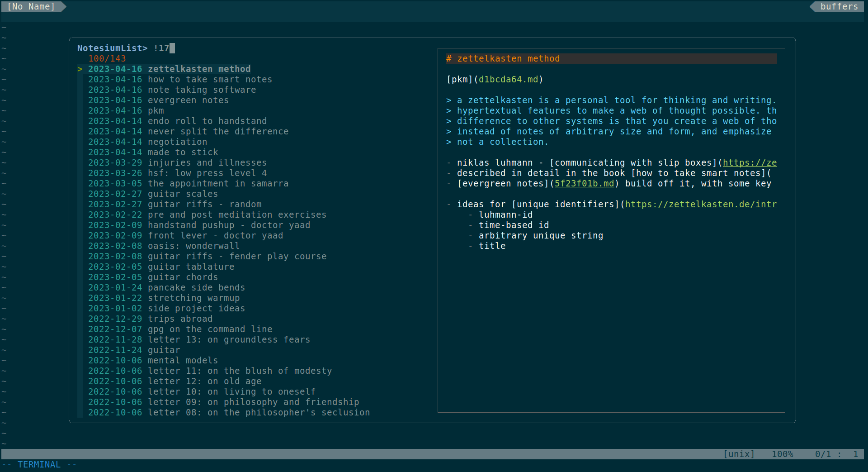
Task: Click the [No Name] buffer label
Action: [31, 6]
